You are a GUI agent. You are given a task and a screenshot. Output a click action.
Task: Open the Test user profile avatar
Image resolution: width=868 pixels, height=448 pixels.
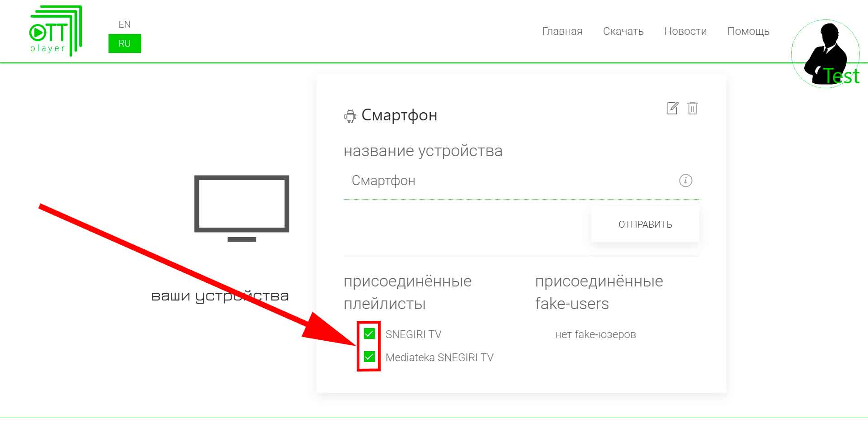coord(826,53)
